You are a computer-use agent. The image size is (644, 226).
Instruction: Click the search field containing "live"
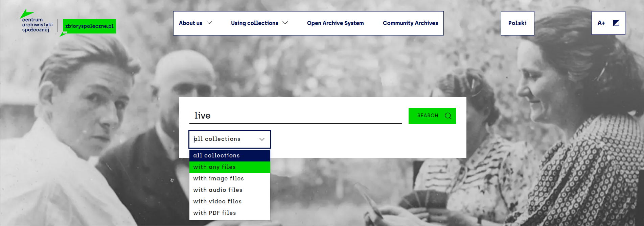click(295, 116)
